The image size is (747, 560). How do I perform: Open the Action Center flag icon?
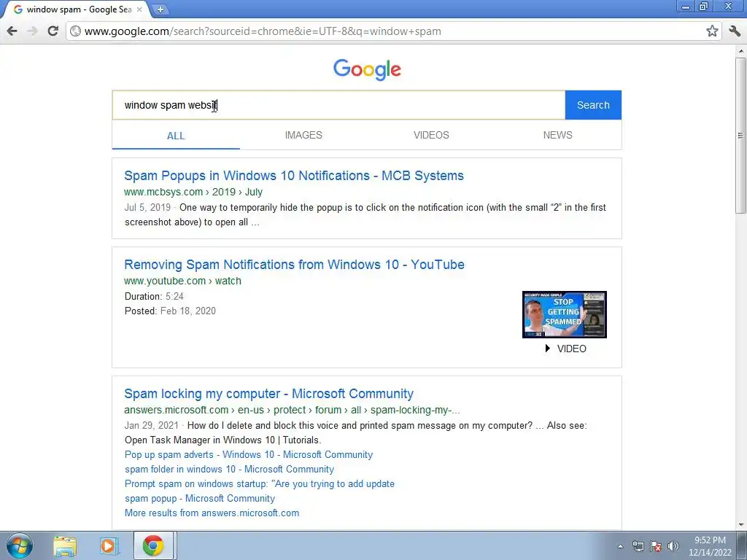656,546
